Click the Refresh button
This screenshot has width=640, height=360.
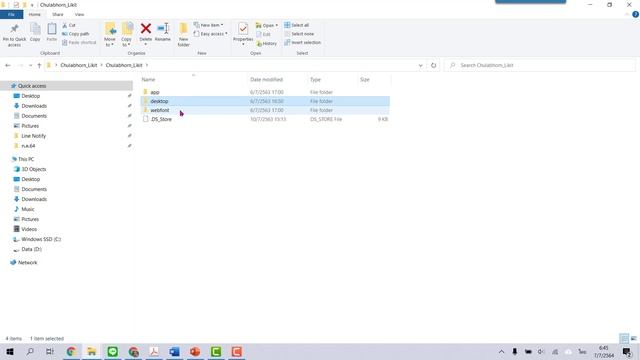pos(433,65)
